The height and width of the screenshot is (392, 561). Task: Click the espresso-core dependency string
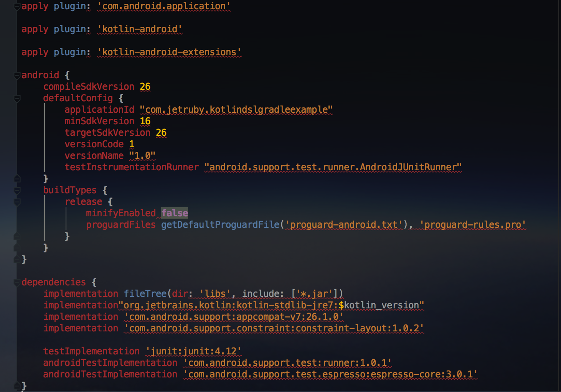[330, 374]
